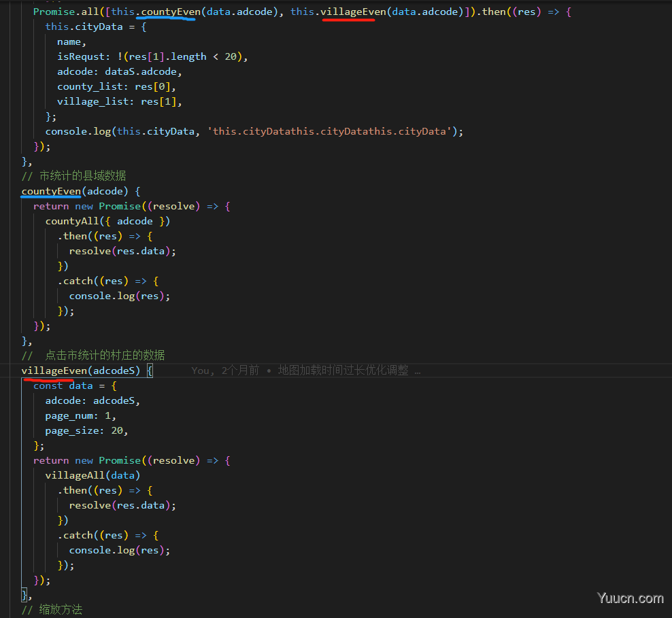Click 'const data = {' declaration
672x618 pixels.
(x=75, y=386)
